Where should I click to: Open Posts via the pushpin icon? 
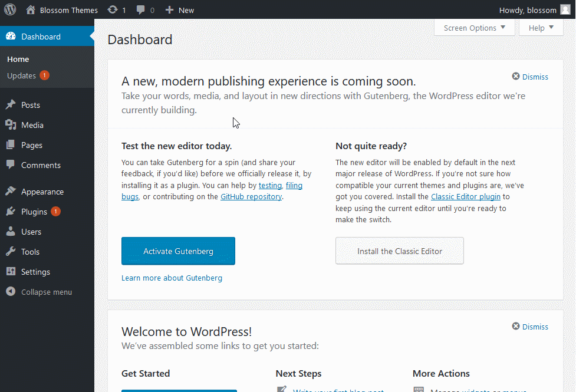tap(11, 105)
